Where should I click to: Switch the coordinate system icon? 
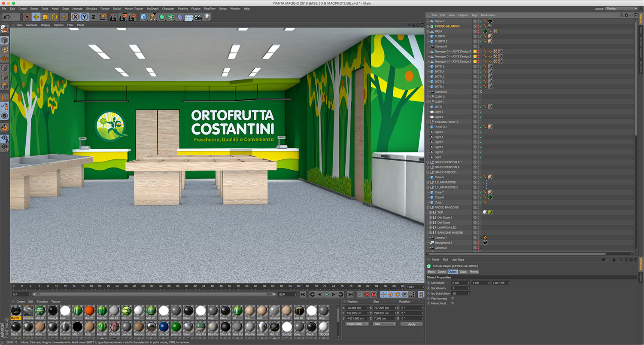103,17
